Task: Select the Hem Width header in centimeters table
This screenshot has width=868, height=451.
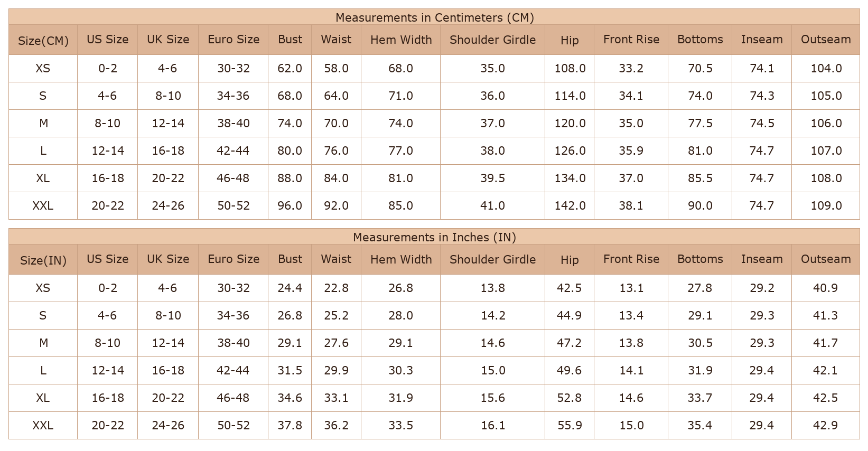Action: pos(400,40)
